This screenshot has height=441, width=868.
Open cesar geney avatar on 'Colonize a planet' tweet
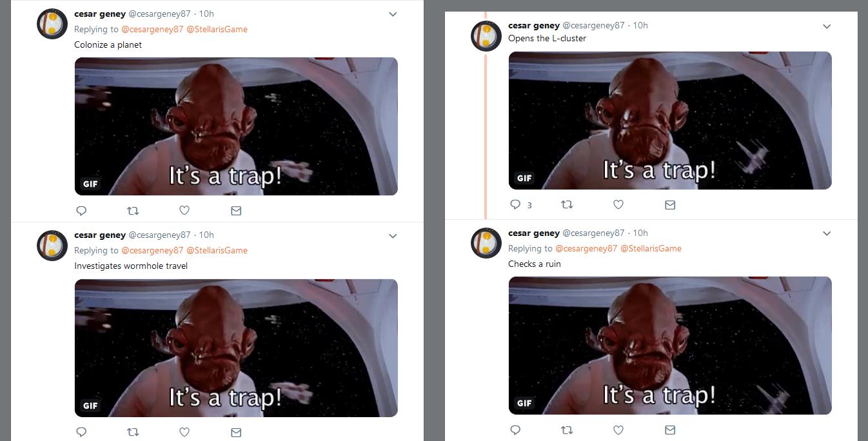pyautogui.click(x=52, y=24)
